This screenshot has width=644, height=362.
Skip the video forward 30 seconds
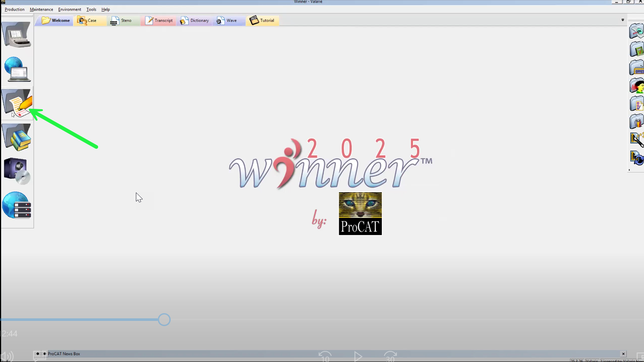coord(390,356)
